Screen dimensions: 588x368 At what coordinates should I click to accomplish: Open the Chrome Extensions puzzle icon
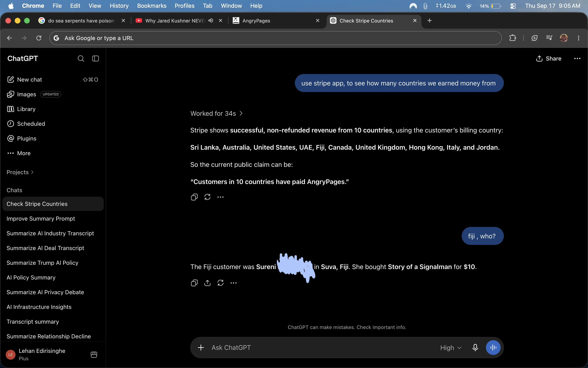tap(513, 38)
